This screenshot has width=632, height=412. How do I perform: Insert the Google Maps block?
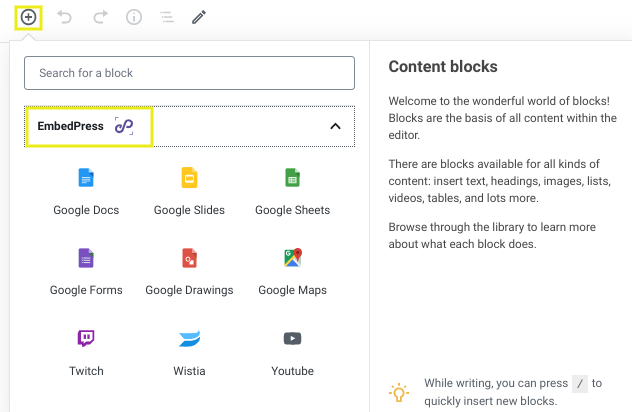292,273
